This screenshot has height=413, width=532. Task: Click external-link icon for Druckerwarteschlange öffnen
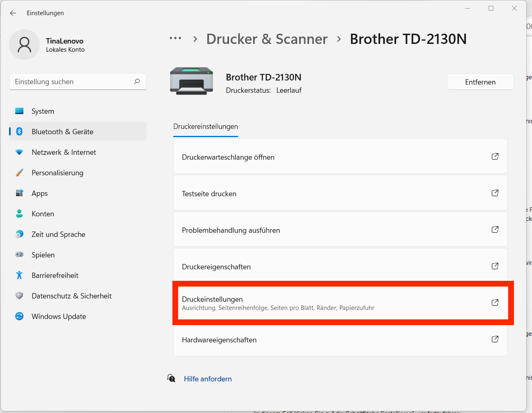[495, 156]
